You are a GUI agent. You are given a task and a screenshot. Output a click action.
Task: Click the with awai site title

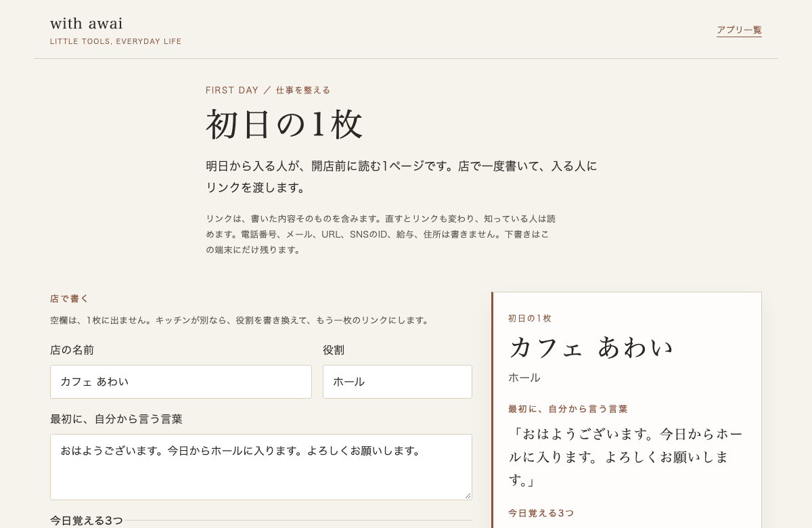pyautogui.click(x=87, y=24)
